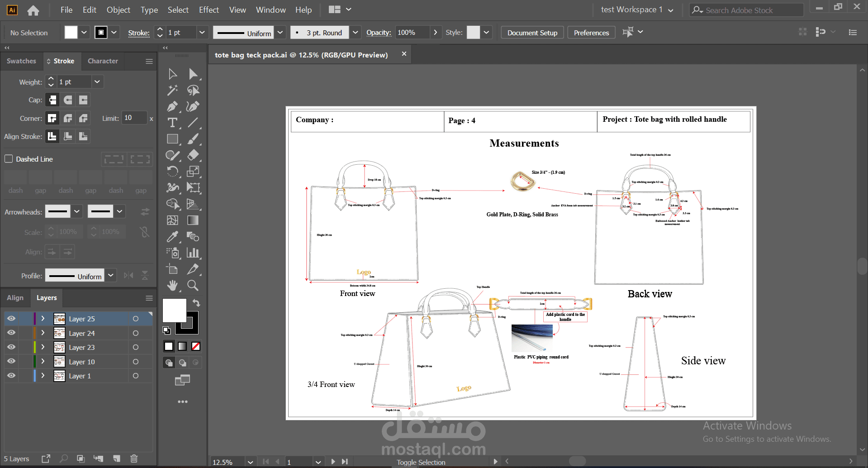Open the Object menu
Screen dimensions: 868x468
tap(119, 10)
